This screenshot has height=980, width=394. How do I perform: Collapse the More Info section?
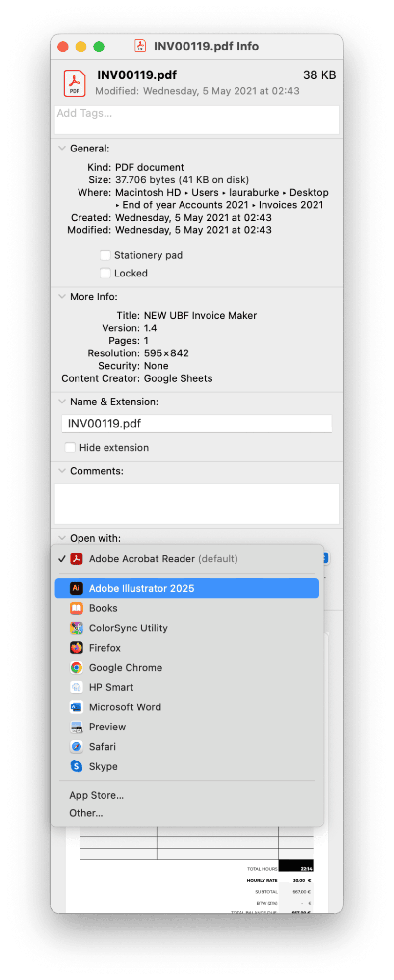62,297
